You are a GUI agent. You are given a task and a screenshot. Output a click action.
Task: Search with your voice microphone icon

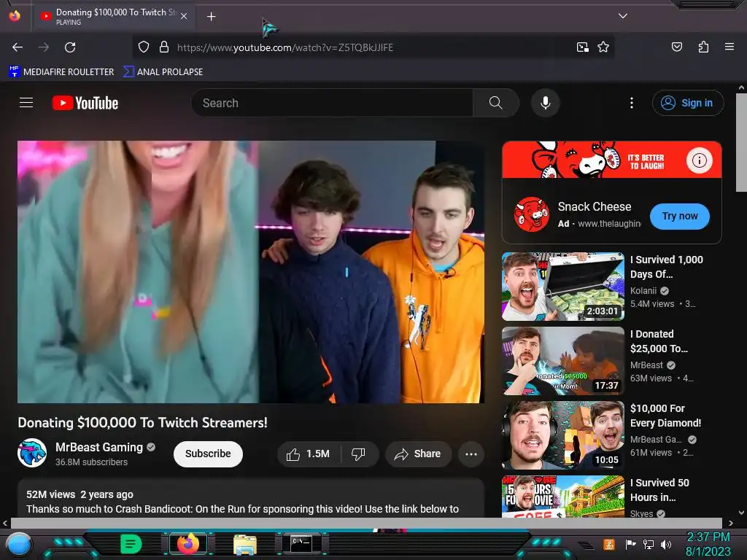[546, 103]
